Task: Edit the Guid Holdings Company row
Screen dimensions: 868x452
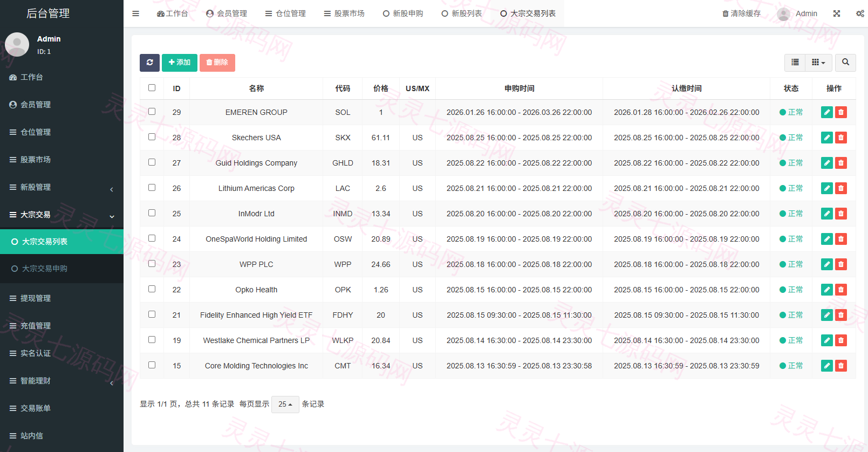Action: [x=826, y=163]
